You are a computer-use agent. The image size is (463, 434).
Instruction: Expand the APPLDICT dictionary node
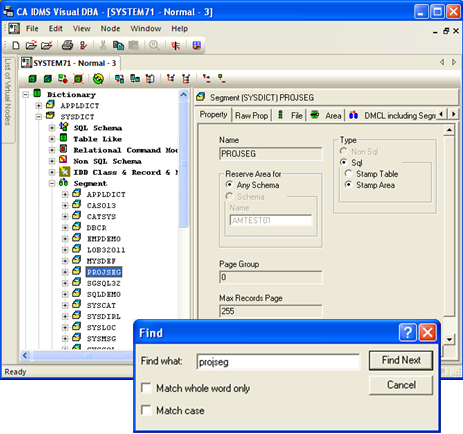coord(39,106)
